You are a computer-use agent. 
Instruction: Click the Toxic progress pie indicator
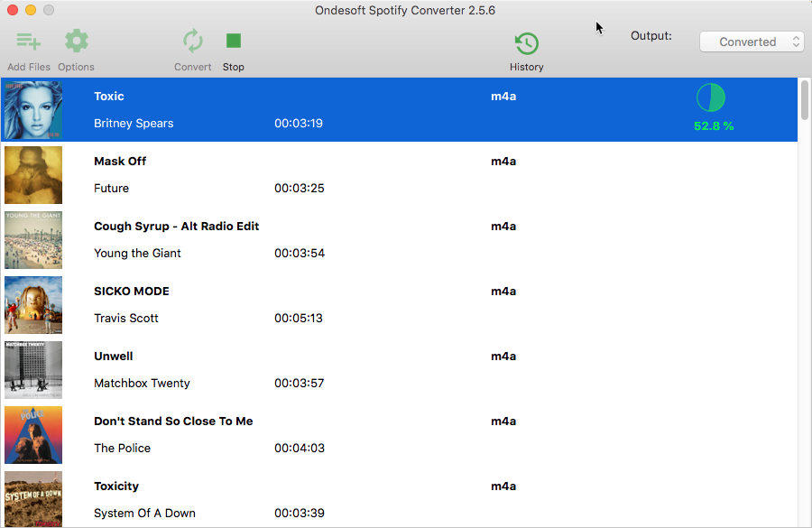[x=711, y=97]
